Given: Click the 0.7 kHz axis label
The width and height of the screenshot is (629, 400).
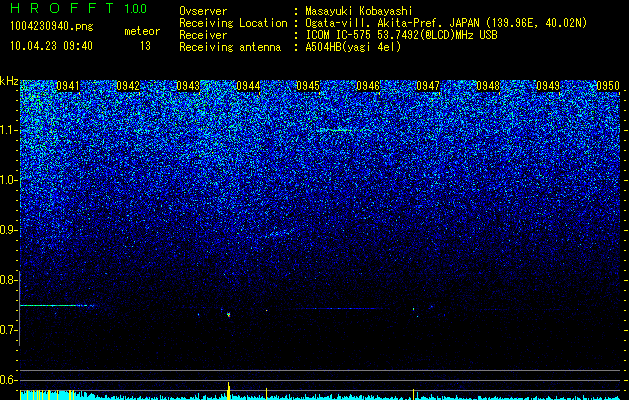Looking at the screenshot, I should point(9,330).
